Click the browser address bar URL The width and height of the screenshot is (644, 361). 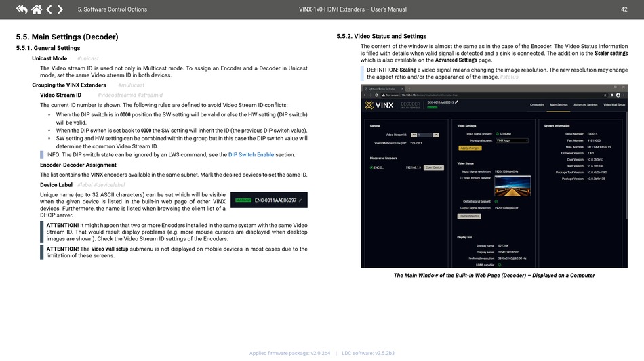click(429, 95)
